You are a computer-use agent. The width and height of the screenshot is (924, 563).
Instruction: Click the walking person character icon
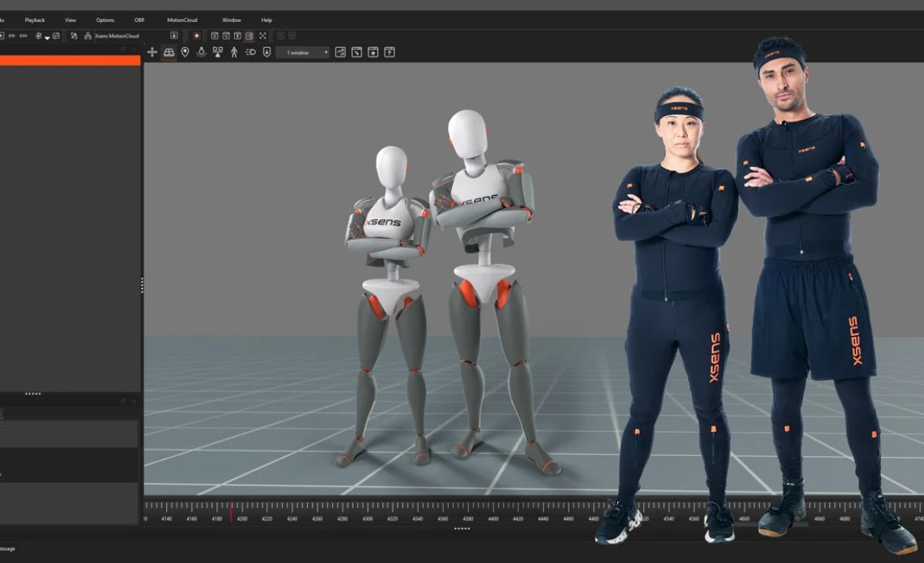(x=234, y=53)
